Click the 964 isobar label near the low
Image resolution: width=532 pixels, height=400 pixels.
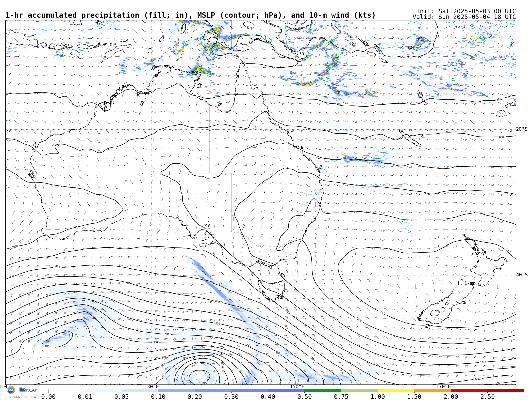pos(196,363)
